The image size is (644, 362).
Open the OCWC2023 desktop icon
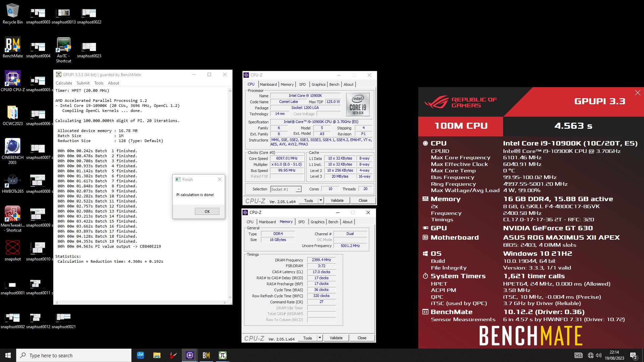point(13,115)
